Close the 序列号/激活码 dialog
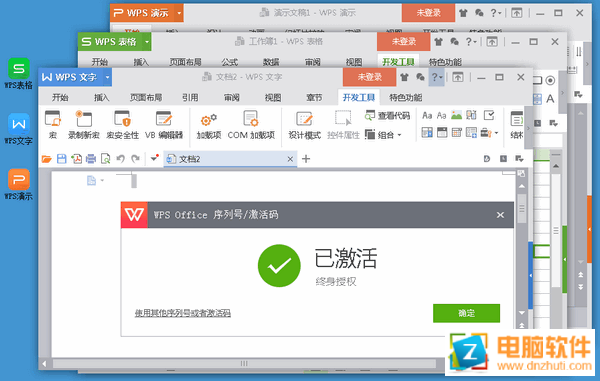600x381 pixels. (x=500, y=215)
